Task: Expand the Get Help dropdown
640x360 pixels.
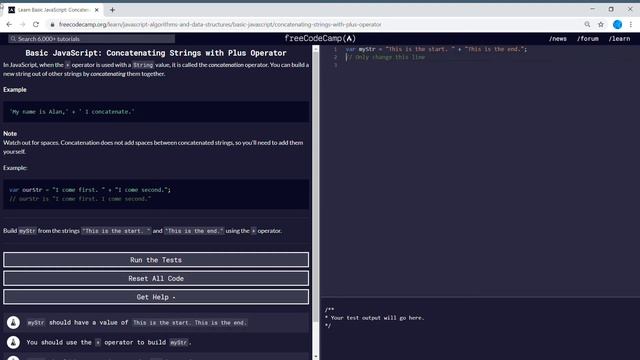Action: click(x=156, y=297)
